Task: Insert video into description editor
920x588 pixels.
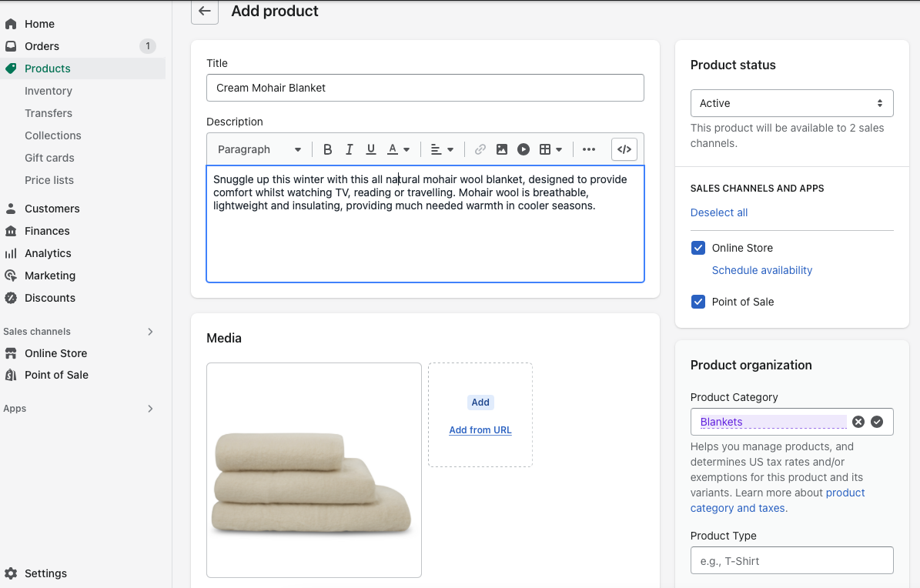Action: coord(523,149)
